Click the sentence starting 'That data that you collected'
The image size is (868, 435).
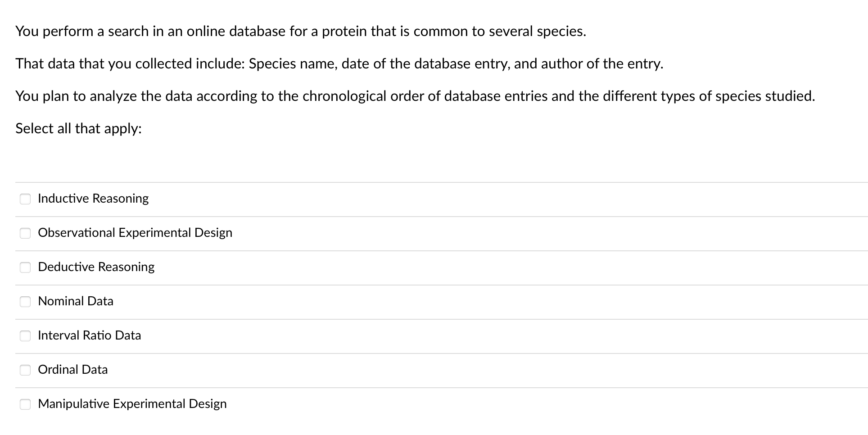[339, 63]
